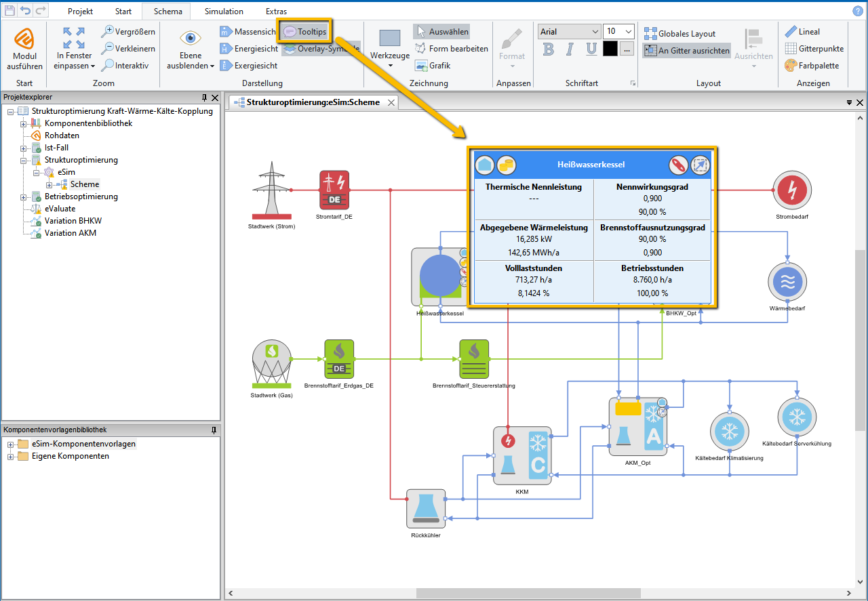The image size is (868, 601).
Task: Open the Werkzeuge shapes dropdown
Action: [x=390, y=49]
